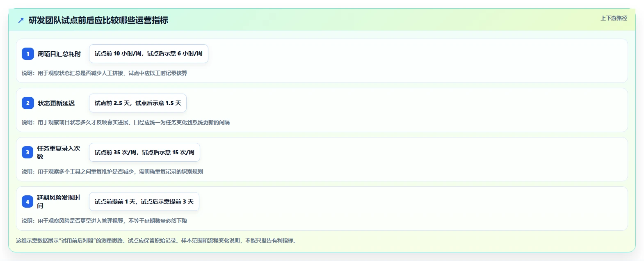The width and height of the screenshot is (644, 261).
Task: Click the 上下游路径 label in header
Action: (614, 18)
